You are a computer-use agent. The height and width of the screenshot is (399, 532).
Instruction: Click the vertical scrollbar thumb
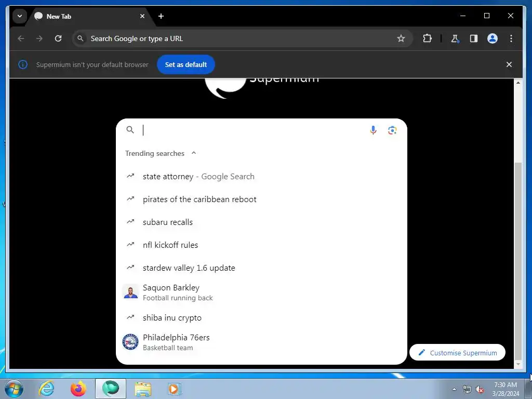518,261
